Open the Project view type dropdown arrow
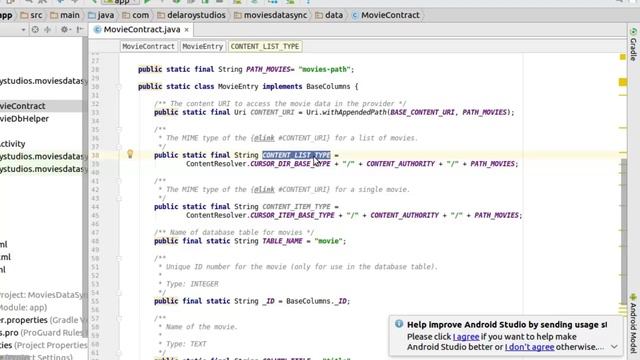This screenshot has height=360, width=640. (23, 30)
